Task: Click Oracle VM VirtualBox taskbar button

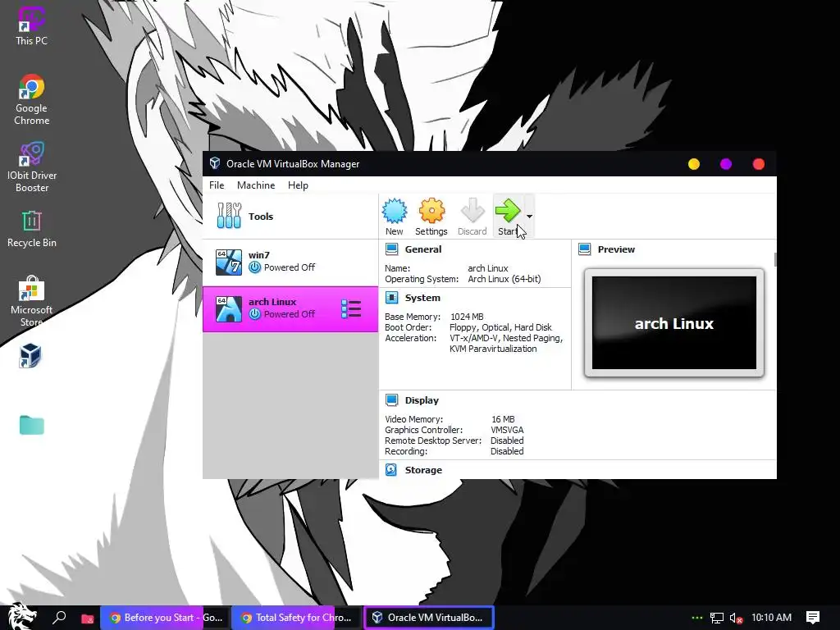Action: (428, 618)
